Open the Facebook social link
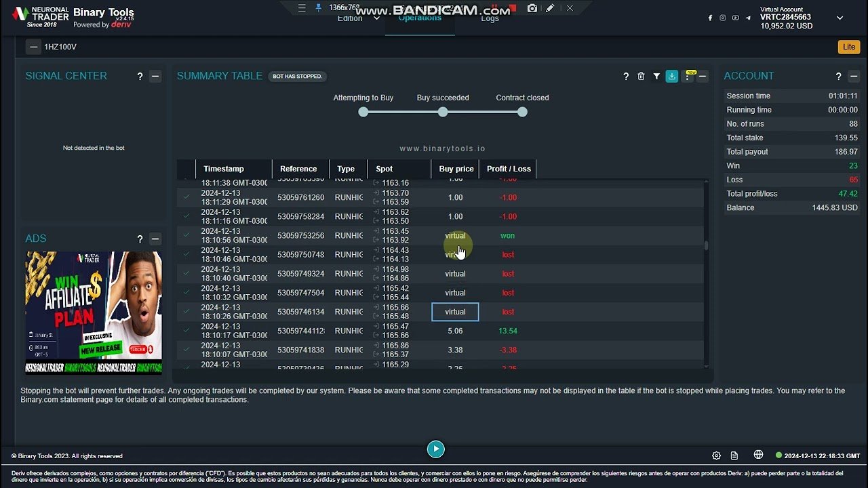Screen dimensions: 868x488 [x=710, y=18]
